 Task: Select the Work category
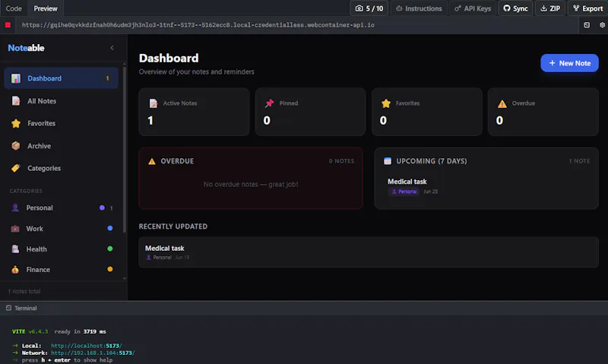tap(62, 228)
